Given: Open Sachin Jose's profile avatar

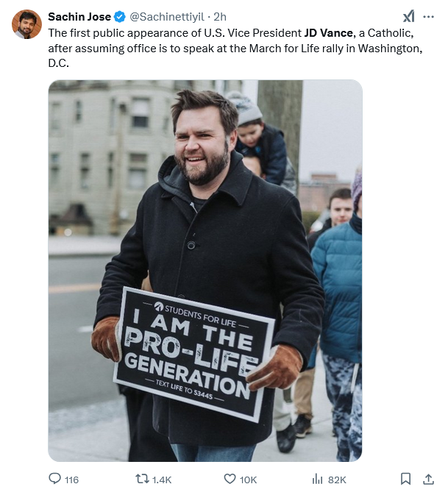Looking at the screenshot, I should pyautogui.click(x=26, y=24).
